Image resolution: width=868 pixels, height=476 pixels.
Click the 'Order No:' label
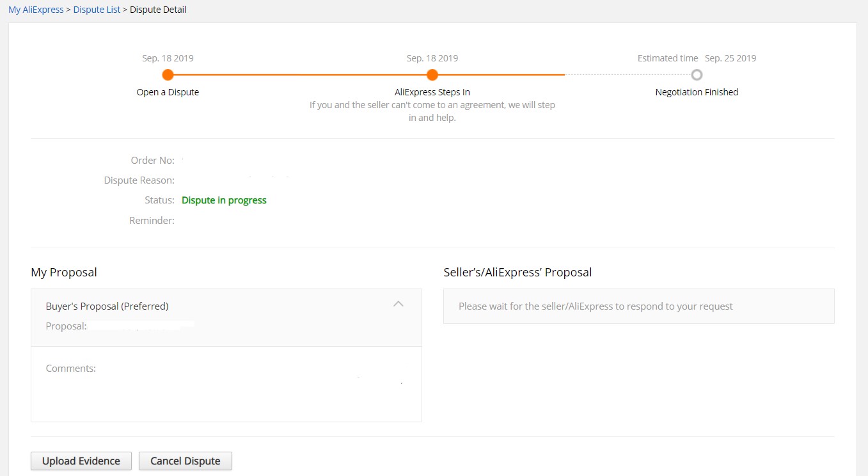(152, 161)
